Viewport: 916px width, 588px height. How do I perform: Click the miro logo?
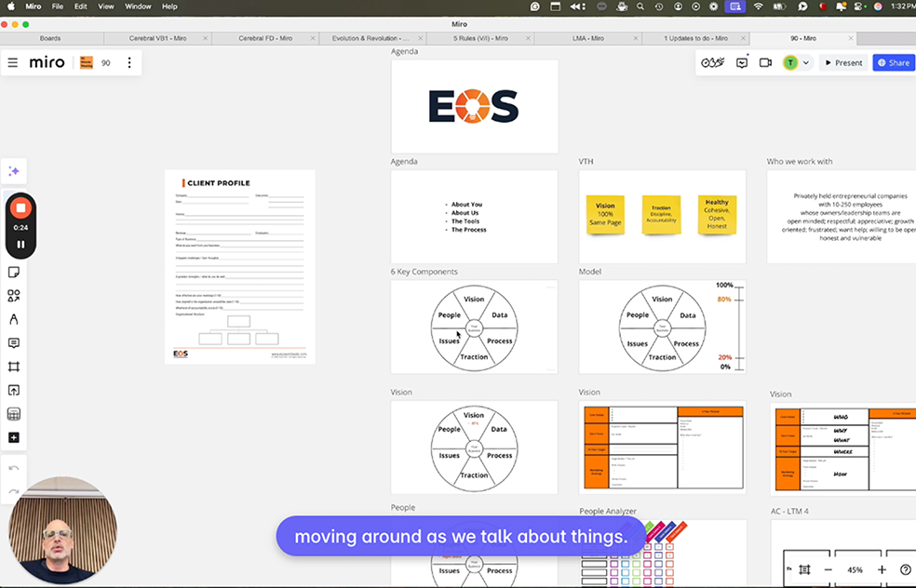click(47, 62)
